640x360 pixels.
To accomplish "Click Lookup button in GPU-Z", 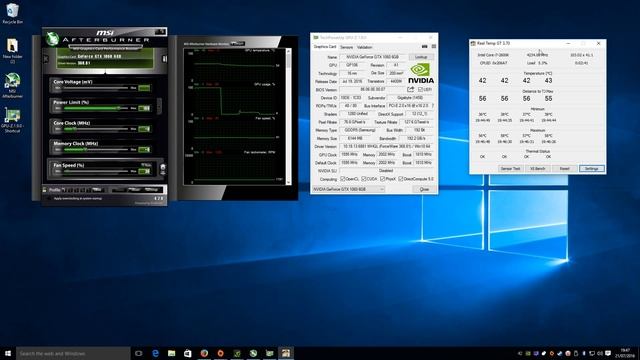I will (x=421, y=57).
